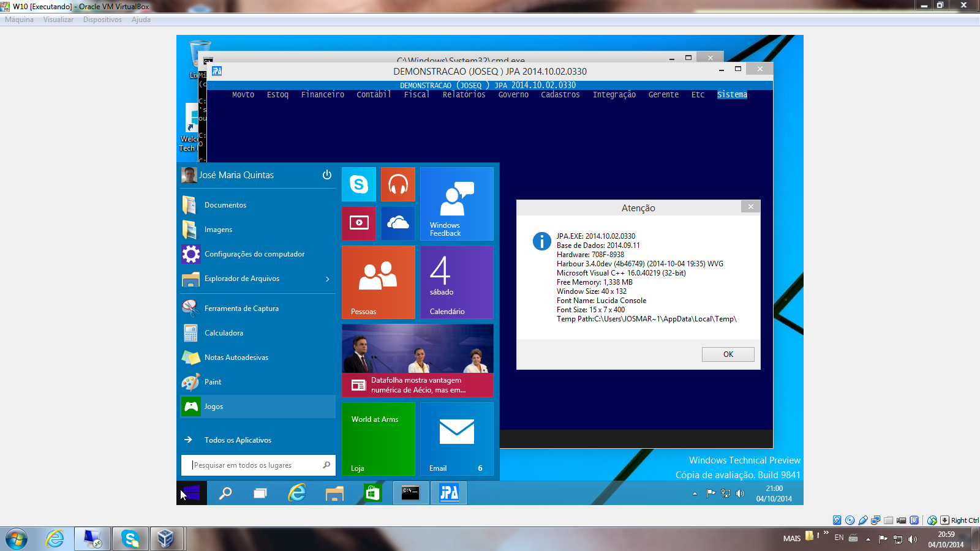Open the Datafolha news tile
The image size is (980, 551).
417,361
